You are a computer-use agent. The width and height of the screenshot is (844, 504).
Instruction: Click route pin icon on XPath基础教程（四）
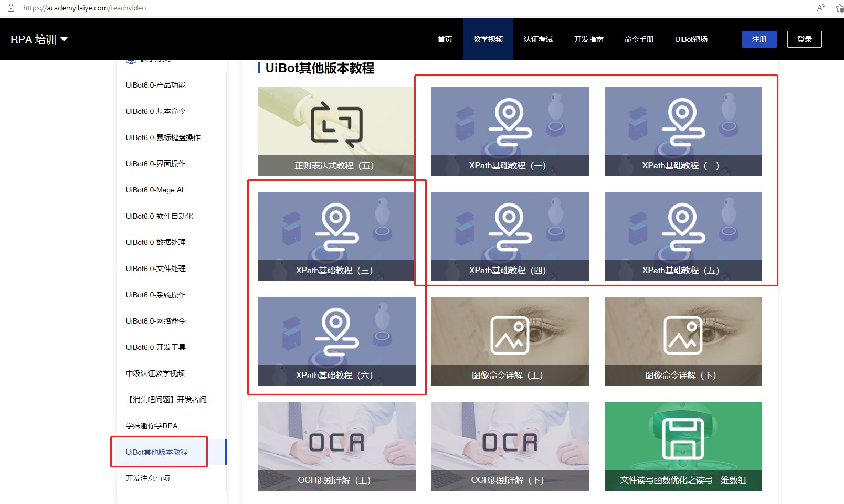click(x=510, y=227)
